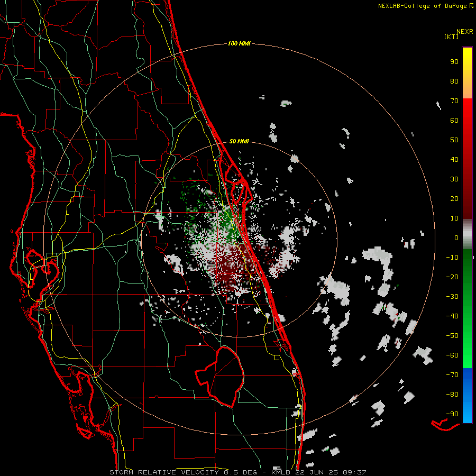Click the -50 value on velocity scale
The image size is (476, 476).
(452, 335)
